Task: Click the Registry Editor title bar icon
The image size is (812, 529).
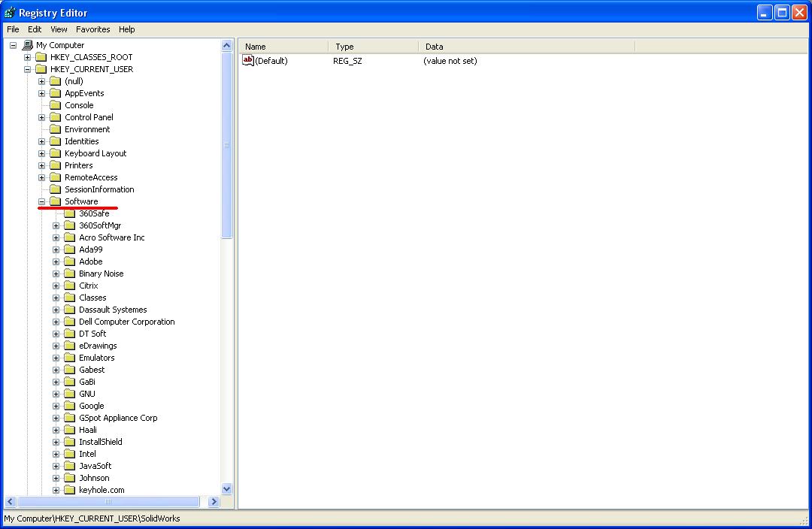Action: [x=9, y=12]
